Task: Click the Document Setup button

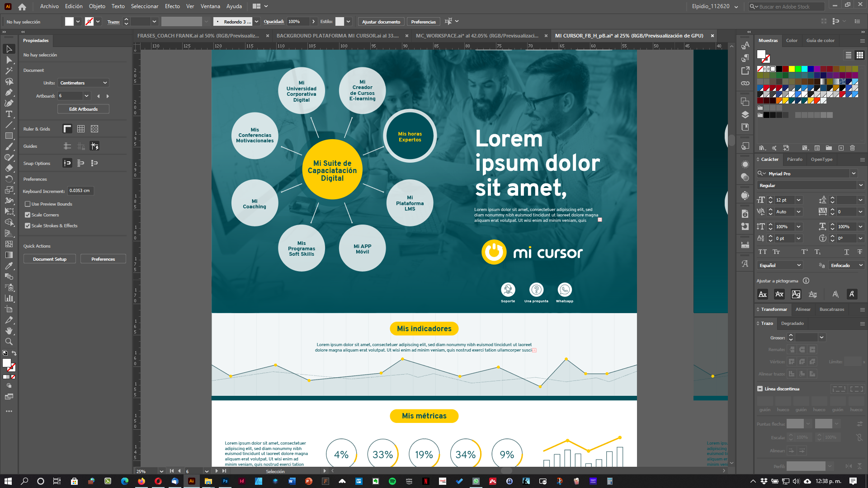Action: pyautogui.click(x=50, y=259)
